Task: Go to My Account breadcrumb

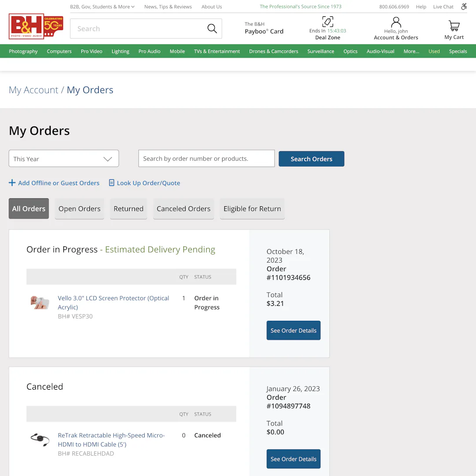Action: (x=33, y=90)
